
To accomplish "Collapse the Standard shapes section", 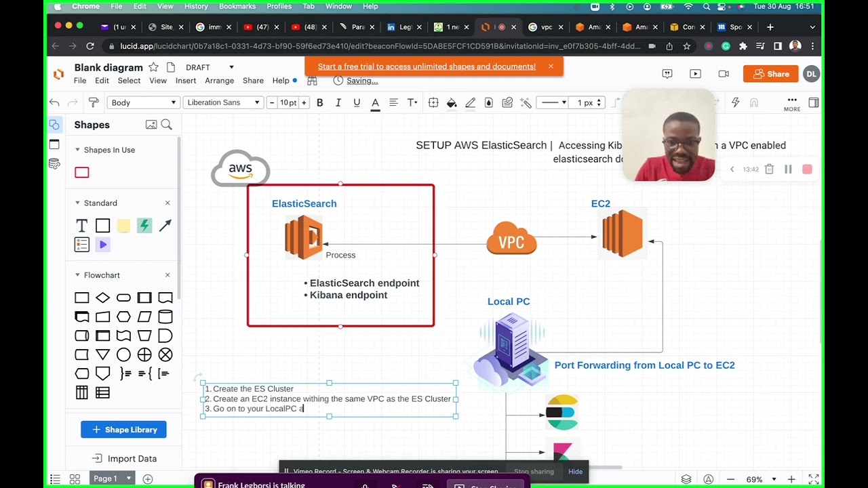I will tap(77, 203).
